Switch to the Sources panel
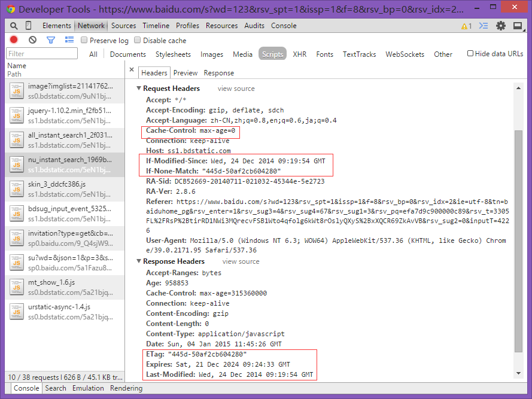 [123, 26]
